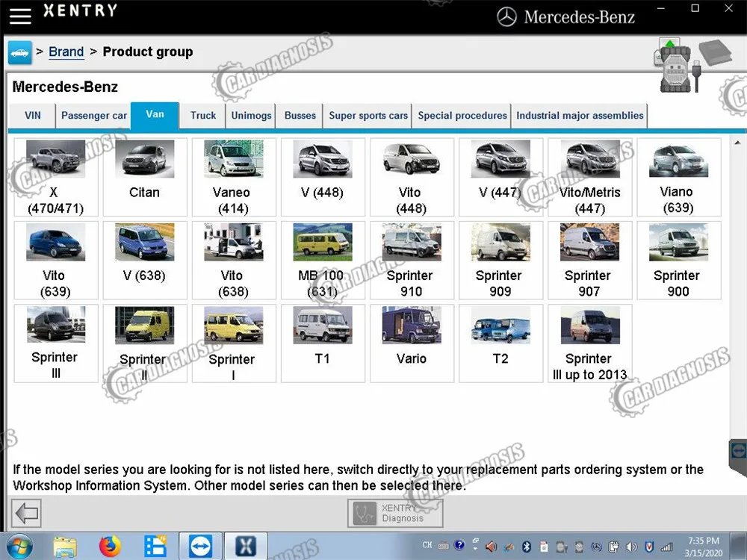Screen dimensions: 747x560
Task: Launch Firefox from the taskbar
Action: (x=110, y=547)
